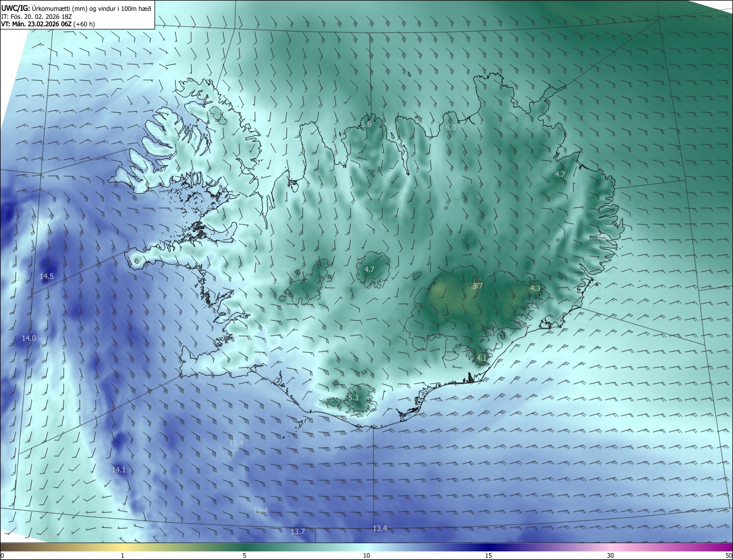The width and height of the screenshot is (733, 560).
Task: Click the 5.6 value label on the north coast
Action: (366, 124)
